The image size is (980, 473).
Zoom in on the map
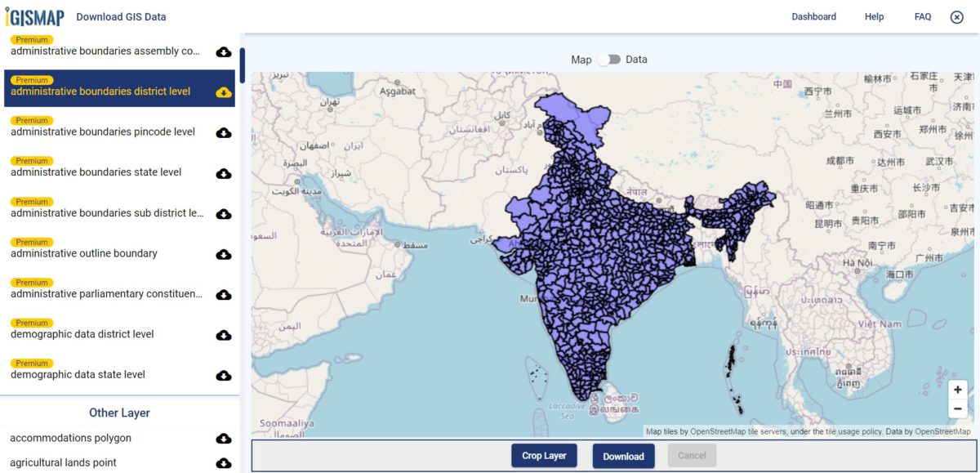click(957, 389)
